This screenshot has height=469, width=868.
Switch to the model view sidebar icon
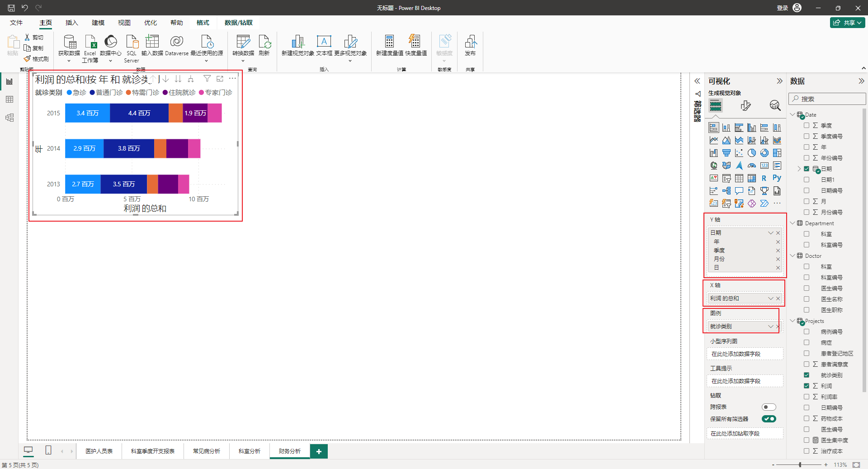pyautogui.click(x=9, y=118)
